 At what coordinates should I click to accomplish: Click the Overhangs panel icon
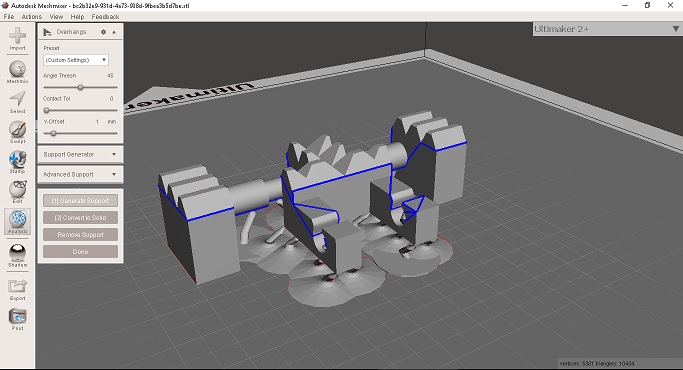coord(47,32)
